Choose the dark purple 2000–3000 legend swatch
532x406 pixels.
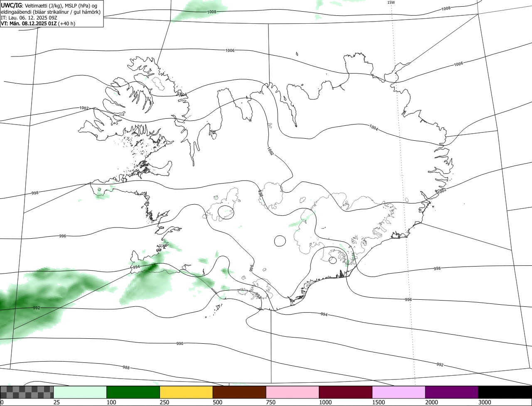pos(452,392)
